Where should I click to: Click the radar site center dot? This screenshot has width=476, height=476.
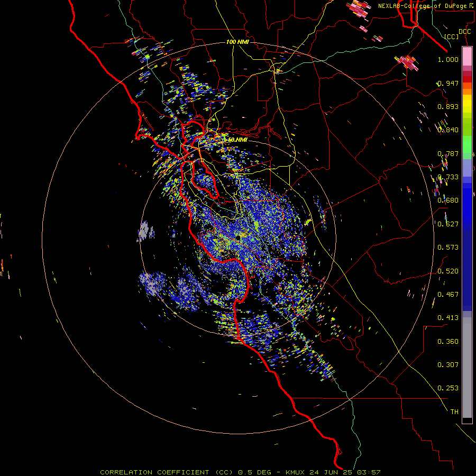click(x=238, y=237)
